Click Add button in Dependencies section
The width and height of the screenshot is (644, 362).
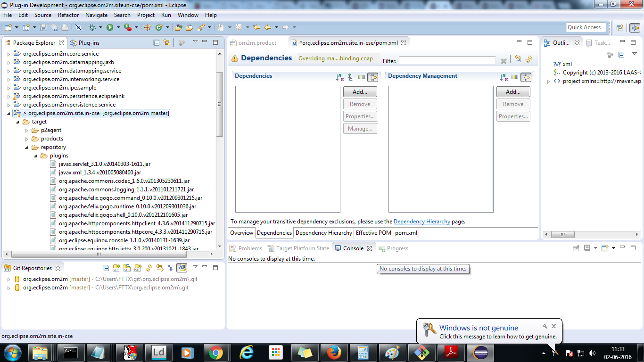click(360, 92)
